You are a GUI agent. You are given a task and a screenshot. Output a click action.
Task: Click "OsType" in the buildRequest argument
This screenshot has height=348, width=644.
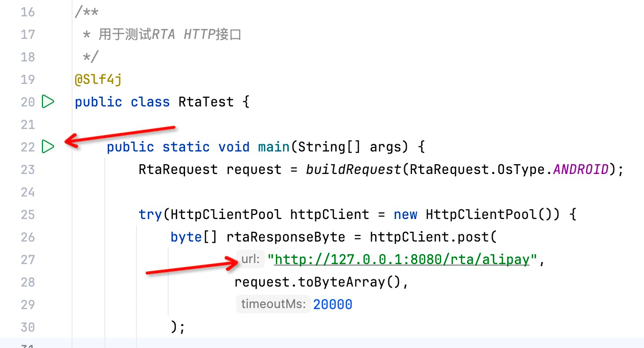(521, 169)
